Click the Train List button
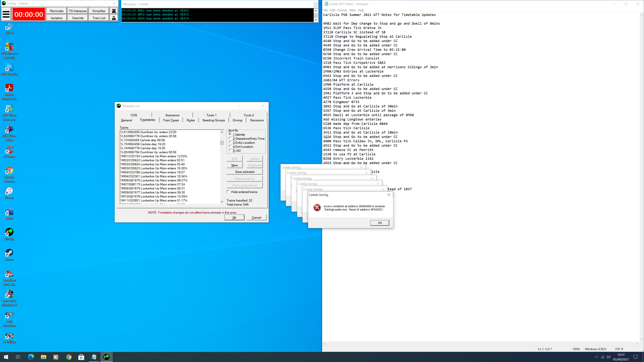644x362 pixels. pos(99,18)
